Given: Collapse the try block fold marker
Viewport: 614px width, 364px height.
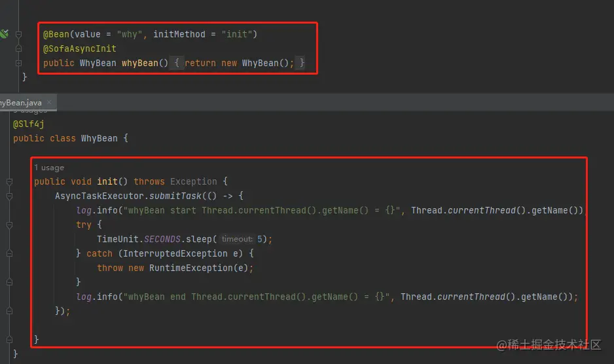Looking at the screenshot, I should click(x=10, y=225).
